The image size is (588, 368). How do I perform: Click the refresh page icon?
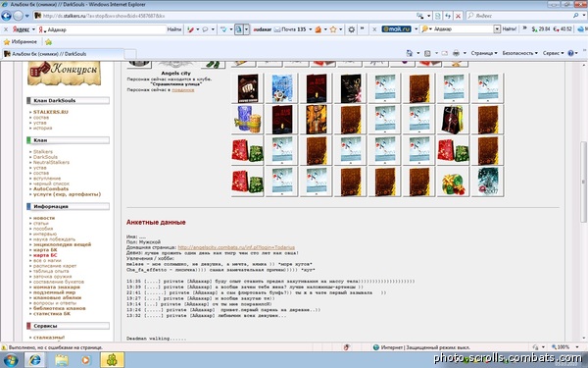(x=448, y=16)
